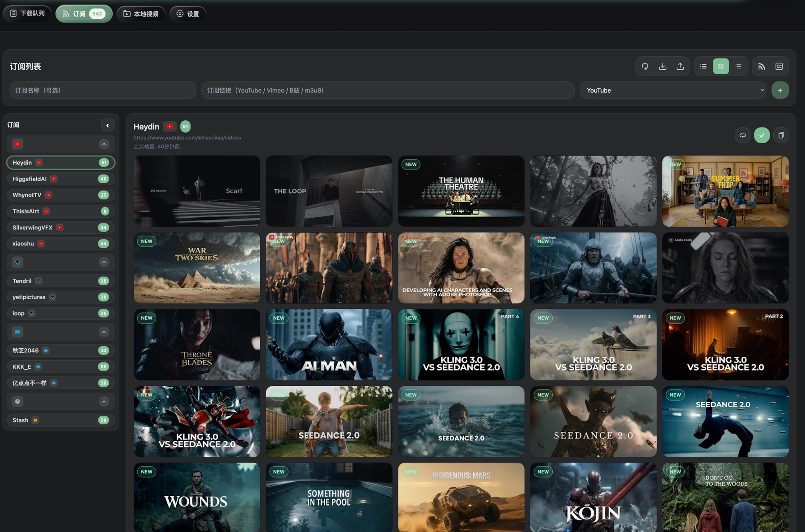Viewport: 805px width, 532px height.
Task: Click the cloud sync icon for Heydin
Action: (742, 135)
